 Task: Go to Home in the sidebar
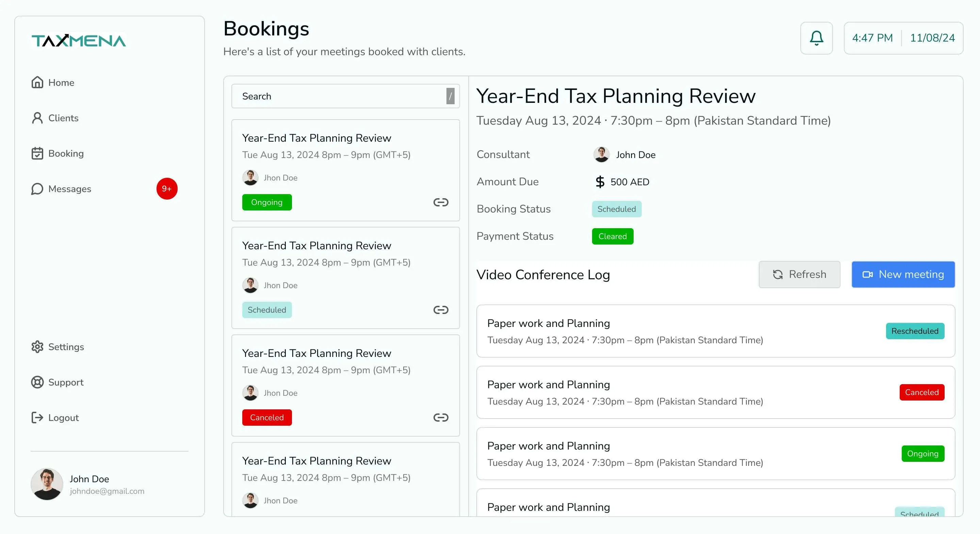click(53, 82)
